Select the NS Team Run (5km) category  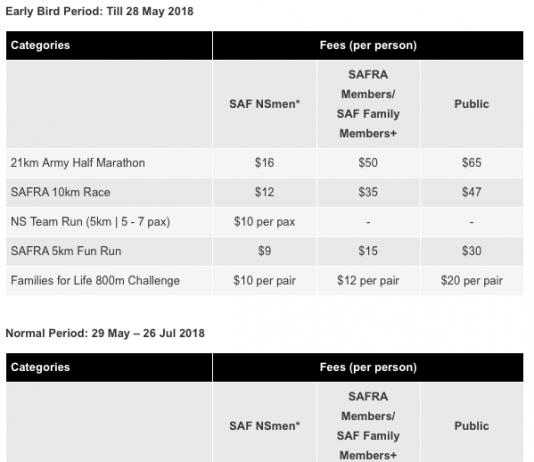coord(90,222)
